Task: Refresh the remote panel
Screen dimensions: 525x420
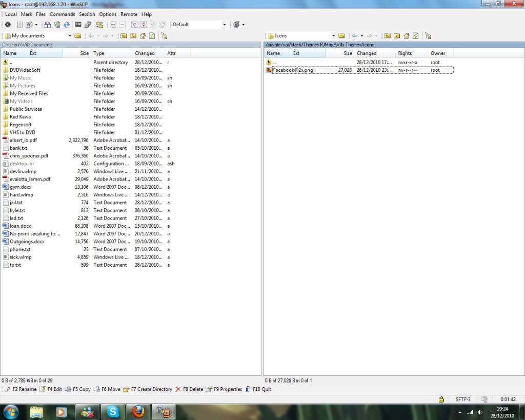Action: (415, 35)
